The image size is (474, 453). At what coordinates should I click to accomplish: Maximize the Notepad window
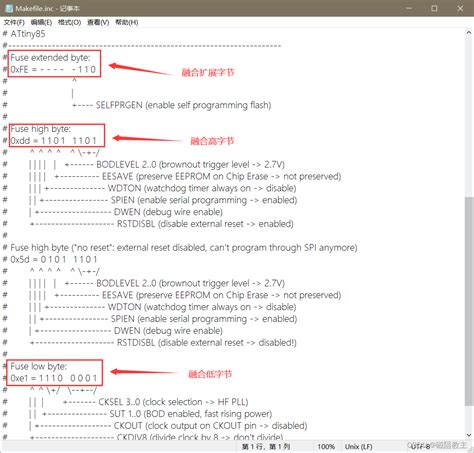pyautogui.click(x=434, y=8)
